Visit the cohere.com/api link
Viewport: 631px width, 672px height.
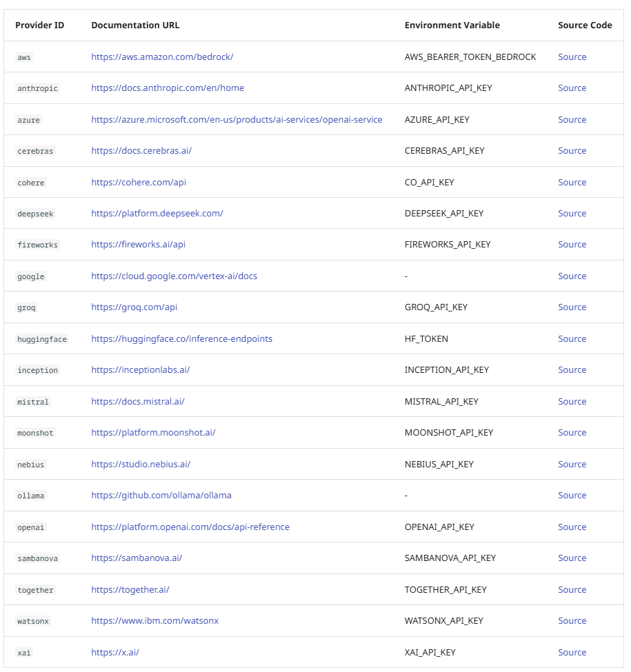(x=139, y=183)
